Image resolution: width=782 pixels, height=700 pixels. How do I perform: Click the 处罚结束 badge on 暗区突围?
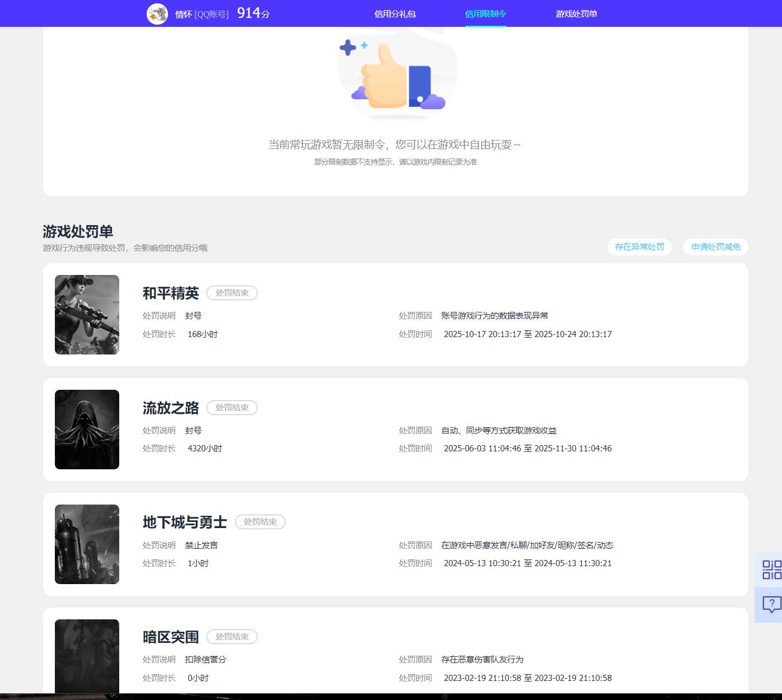click(232, 637)
